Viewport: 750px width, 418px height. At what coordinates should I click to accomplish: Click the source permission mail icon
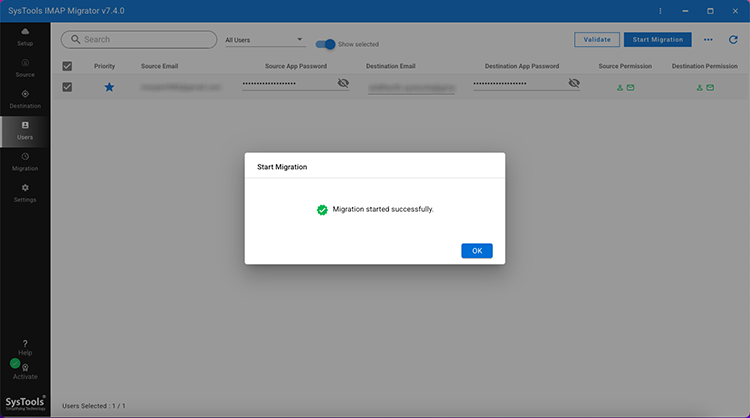click(x=630, y=88)
